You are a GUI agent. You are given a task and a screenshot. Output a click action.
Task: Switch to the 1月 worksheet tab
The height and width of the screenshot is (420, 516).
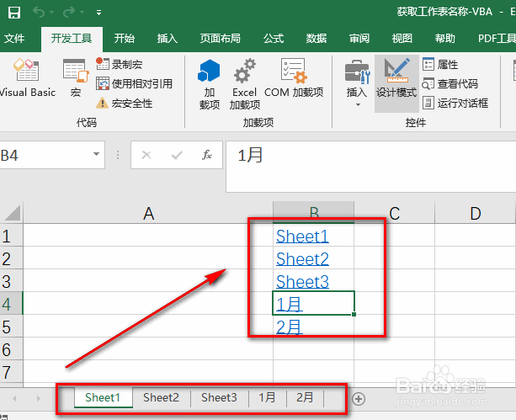coord(267,397)
